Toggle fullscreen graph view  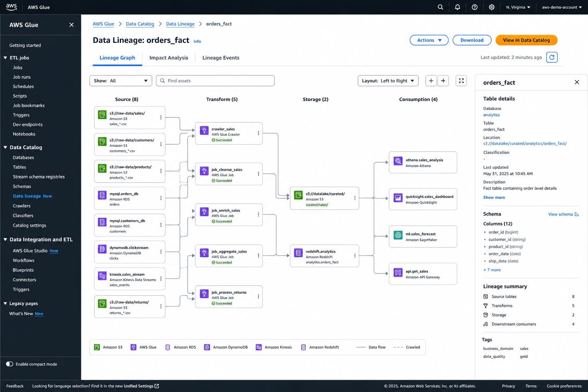point(461,81)
